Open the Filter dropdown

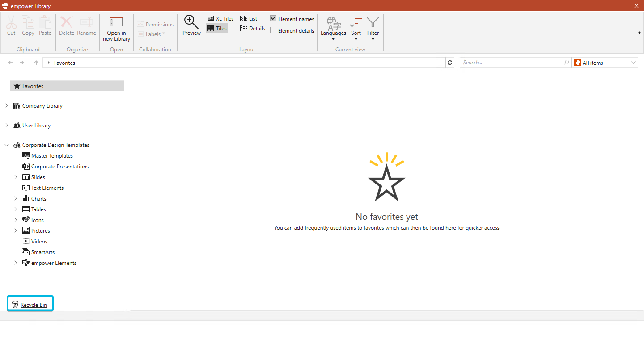click(x=373, y=28)
